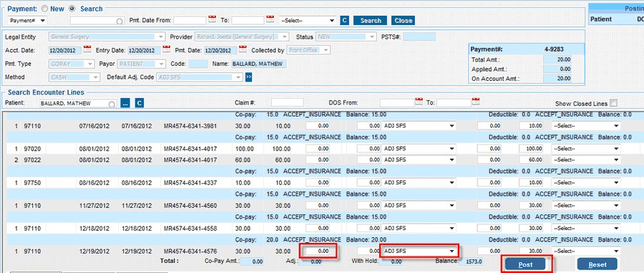Click the >> arrow next to Default Adj. Code
The image size is (644, 273).
(248, 77)
